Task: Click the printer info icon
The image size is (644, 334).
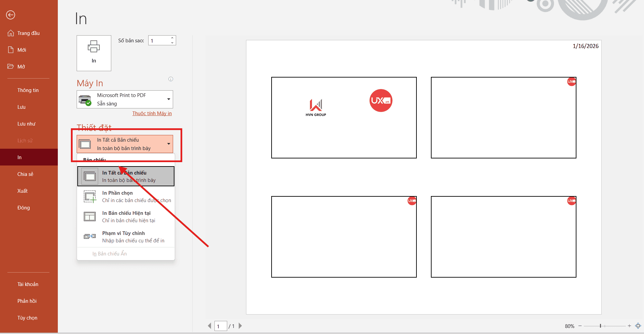Action: (171, 79)
